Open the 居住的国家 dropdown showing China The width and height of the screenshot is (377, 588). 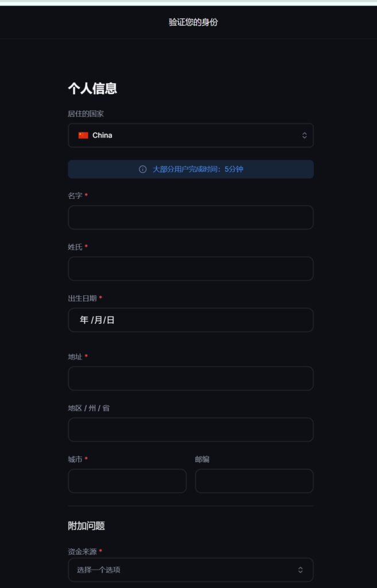click(191, 136)
